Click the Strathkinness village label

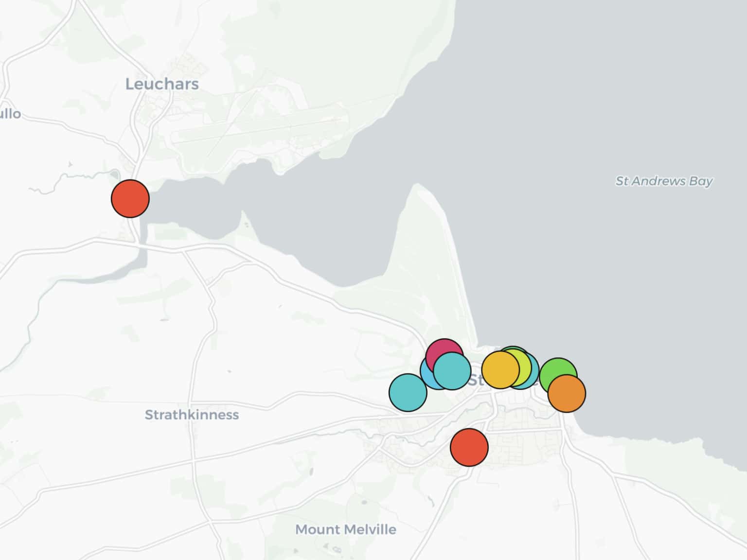[x=192, y=415]
